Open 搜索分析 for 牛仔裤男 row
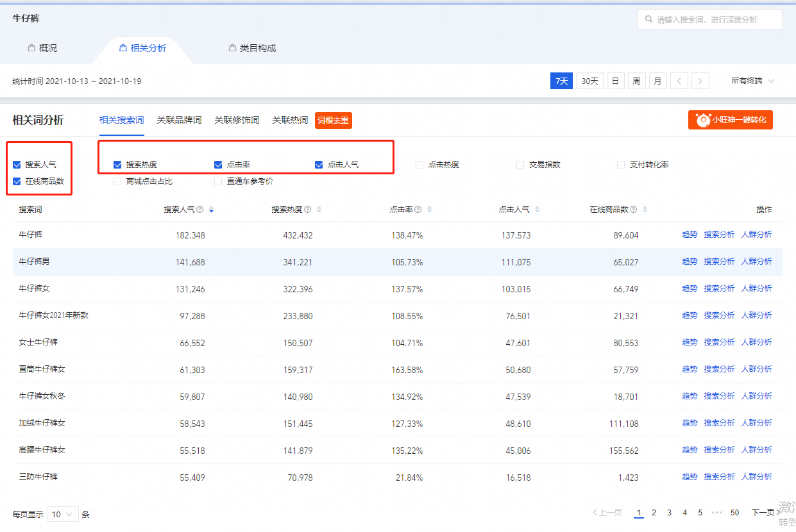 (719, 262)
